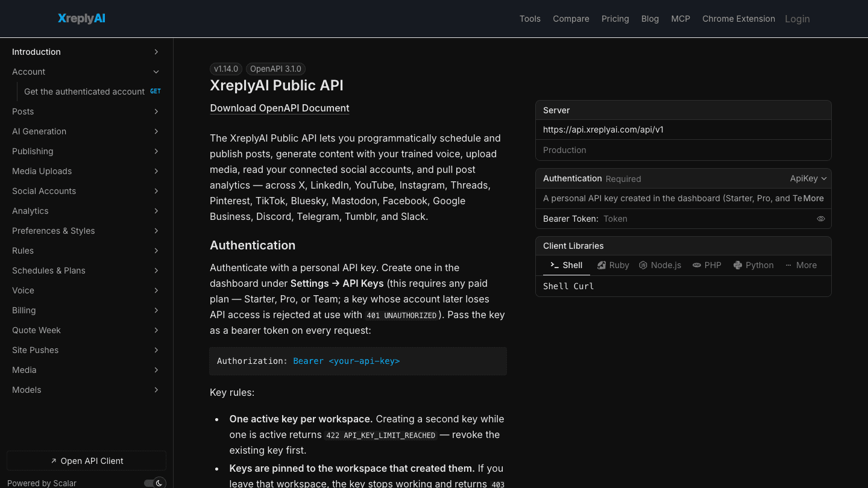
Task: Expand the Voice section chevron
Action: pos(156,290)
